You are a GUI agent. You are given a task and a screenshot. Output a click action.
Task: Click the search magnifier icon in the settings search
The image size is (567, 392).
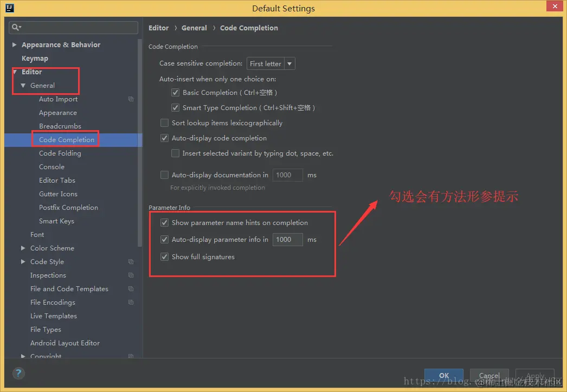16,27
